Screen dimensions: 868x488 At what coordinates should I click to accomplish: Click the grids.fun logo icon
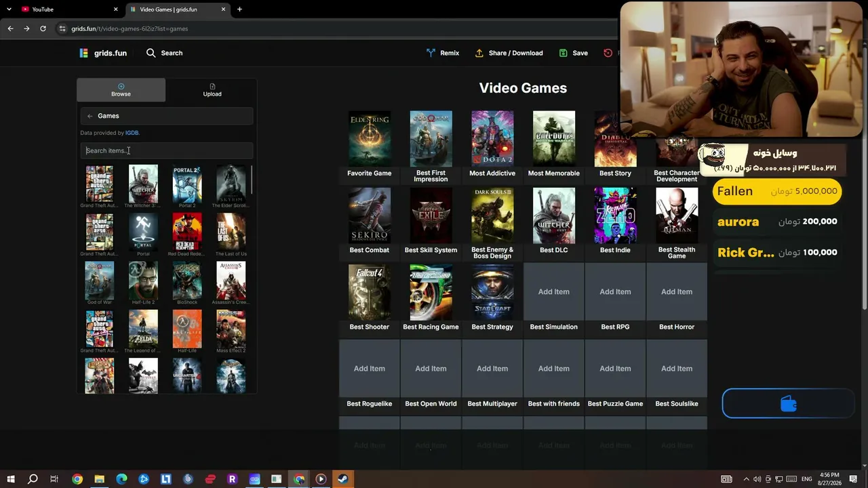[83, 53]
